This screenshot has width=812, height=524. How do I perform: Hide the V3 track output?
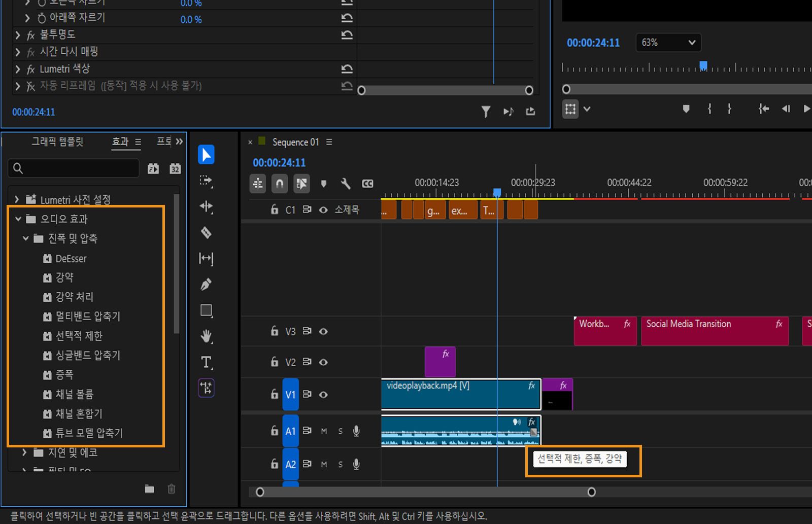(x=323, y=331)
